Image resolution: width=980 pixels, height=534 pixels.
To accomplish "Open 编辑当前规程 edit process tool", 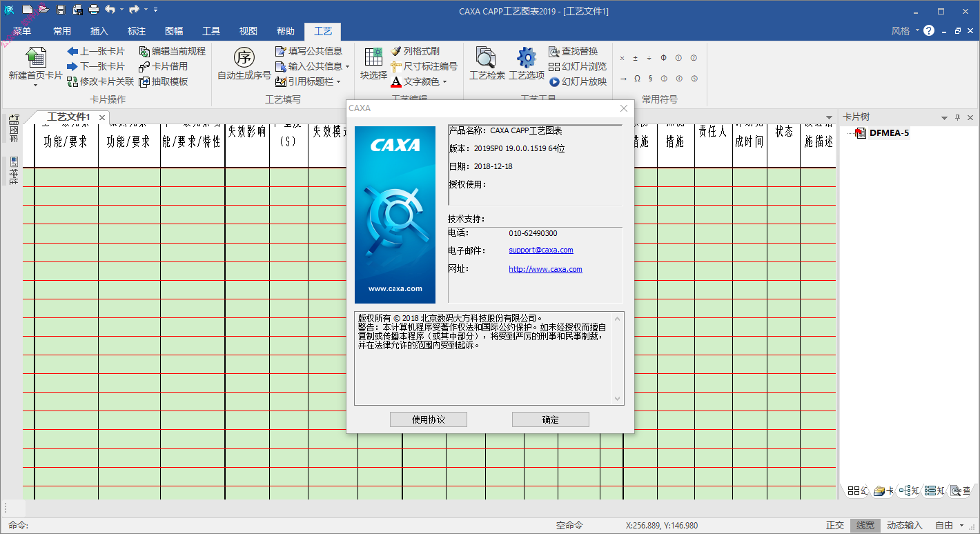I will (172, 51).
